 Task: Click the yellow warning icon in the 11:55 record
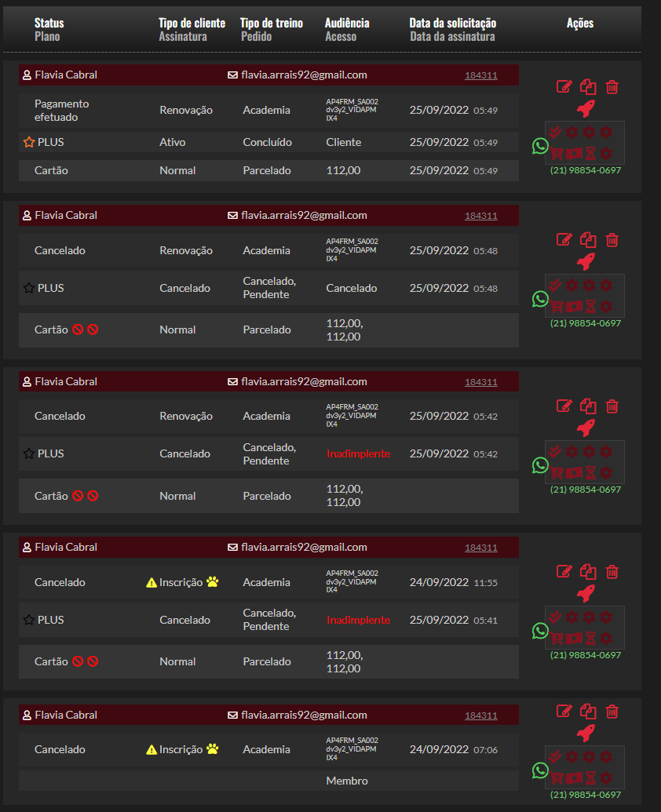pos(152,583)
